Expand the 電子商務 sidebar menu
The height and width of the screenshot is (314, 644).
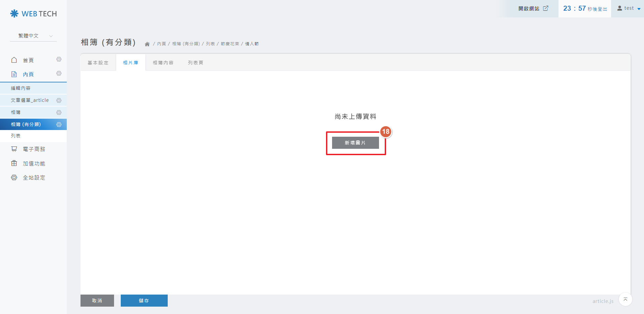tap(34, 149)
